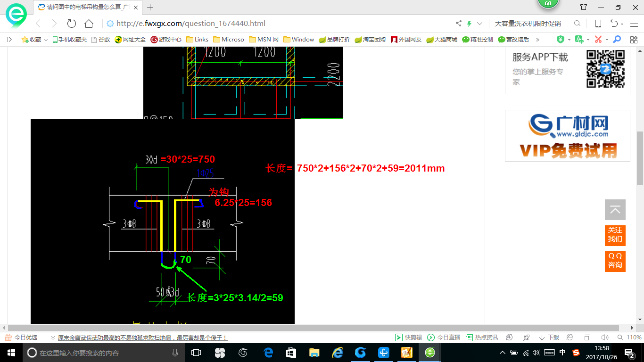Open the 网址大全 bookmark

pos(131,40)
